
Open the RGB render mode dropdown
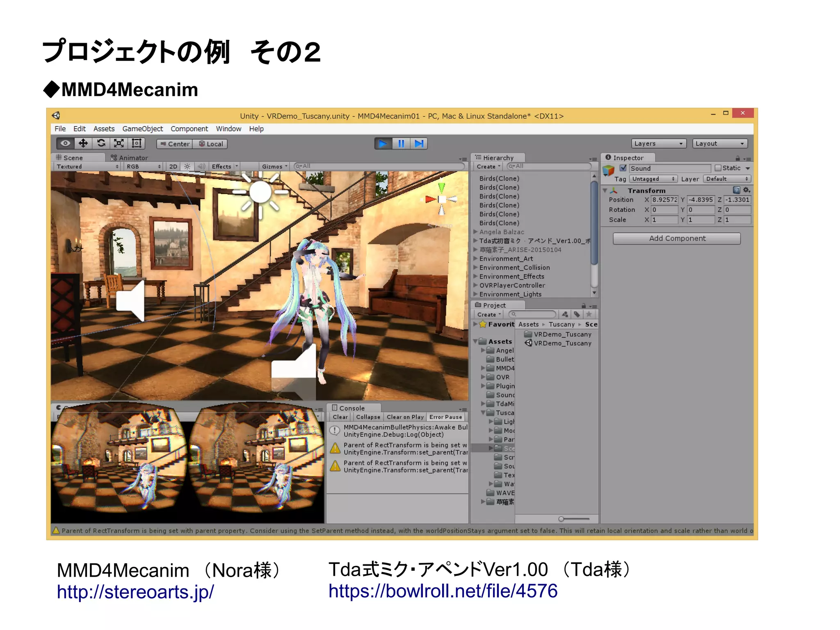pyautogui.click(x=143, y=166)
